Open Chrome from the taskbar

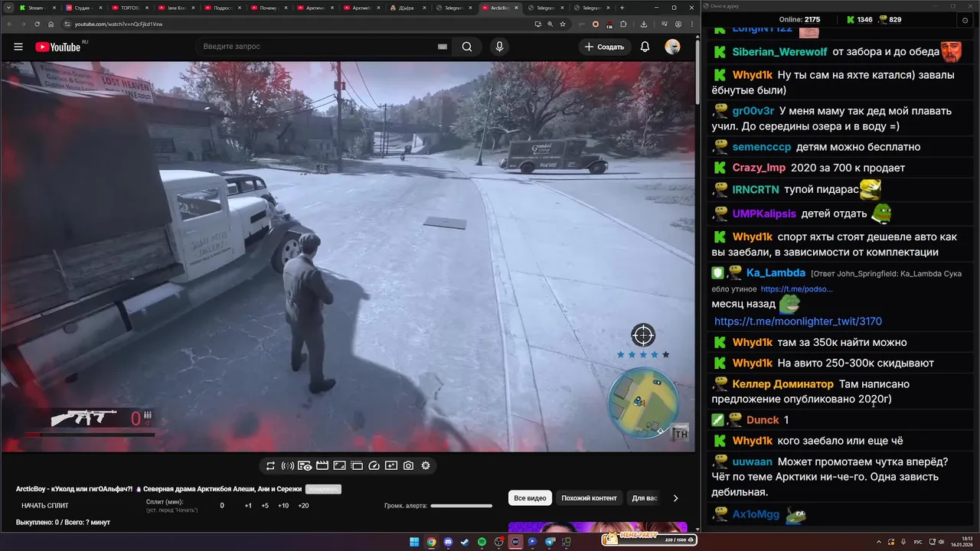(431, 542)
